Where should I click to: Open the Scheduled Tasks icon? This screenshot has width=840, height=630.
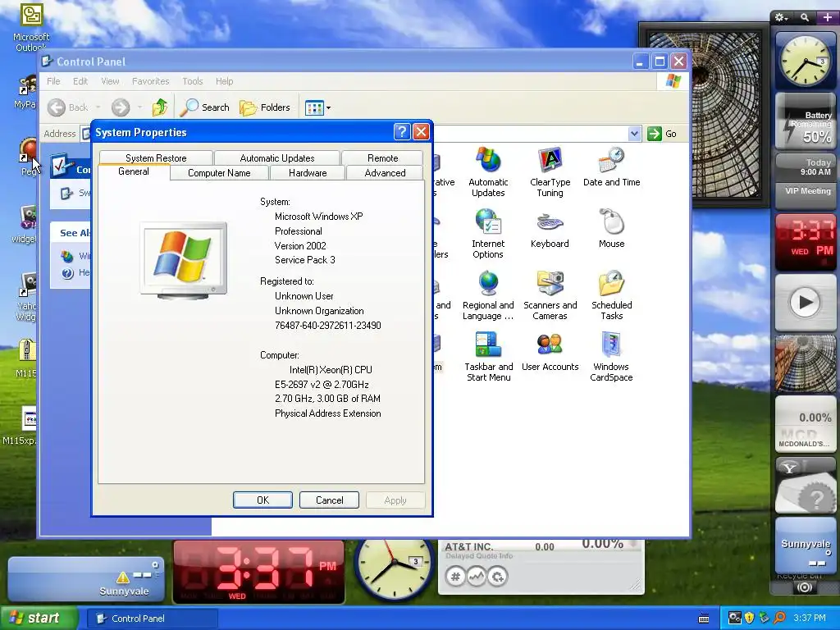[611, 295]
